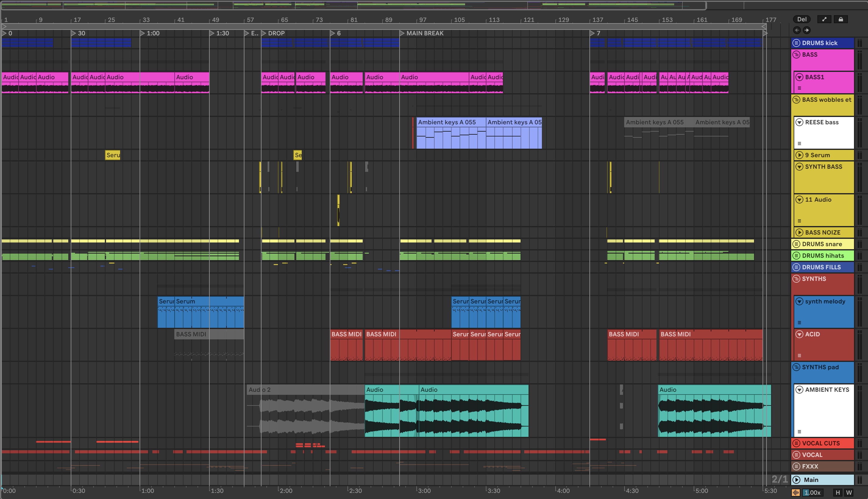
Task: Select the AMBIENT KEYS track name
Action: (827, 390)
